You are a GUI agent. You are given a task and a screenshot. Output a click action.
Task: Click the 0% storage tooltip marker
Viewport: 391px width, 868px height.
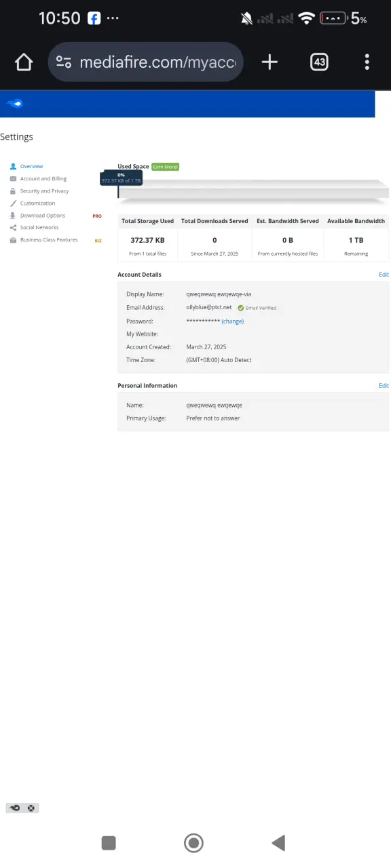[x=121, y=178]
